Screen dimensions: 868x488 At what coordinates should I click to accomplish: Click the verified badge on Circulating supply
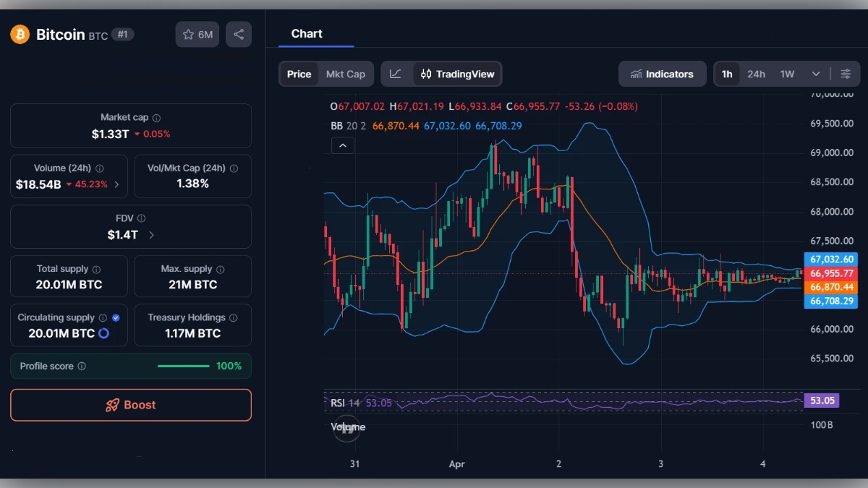117,317
